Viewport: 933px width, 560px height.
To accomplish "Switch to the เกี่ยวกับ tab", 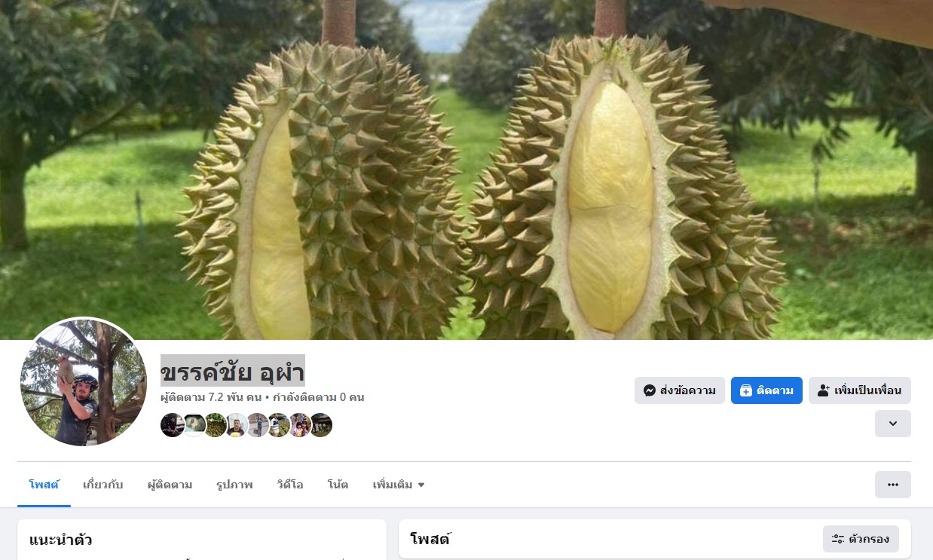I will click(x=103, y=485).
